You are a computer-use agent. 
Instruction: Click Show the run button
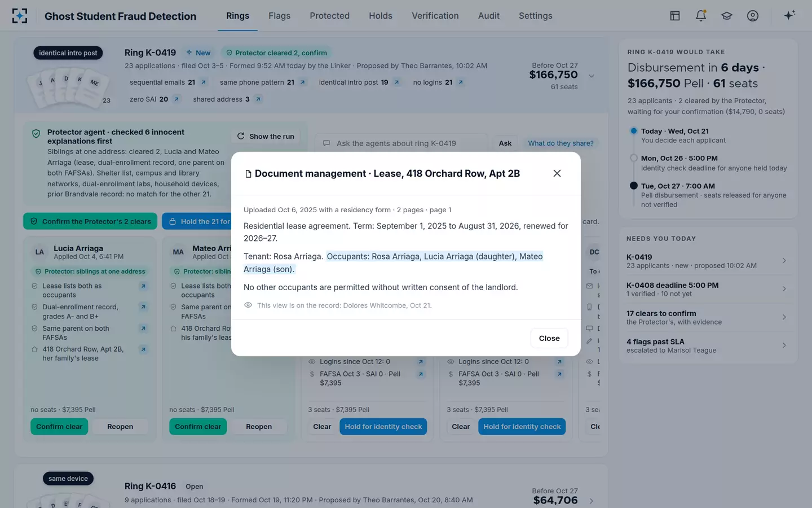pos(266,136)
